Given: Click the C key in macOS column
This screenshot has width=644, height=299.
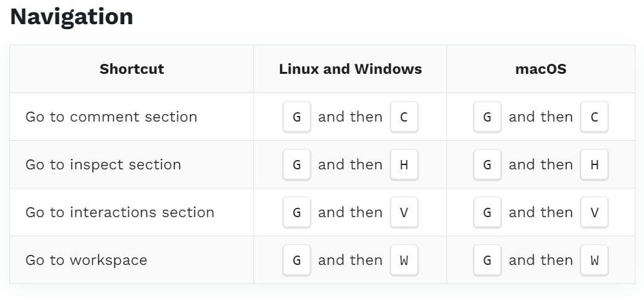Looking at the screenshot, I should (594, 117).
